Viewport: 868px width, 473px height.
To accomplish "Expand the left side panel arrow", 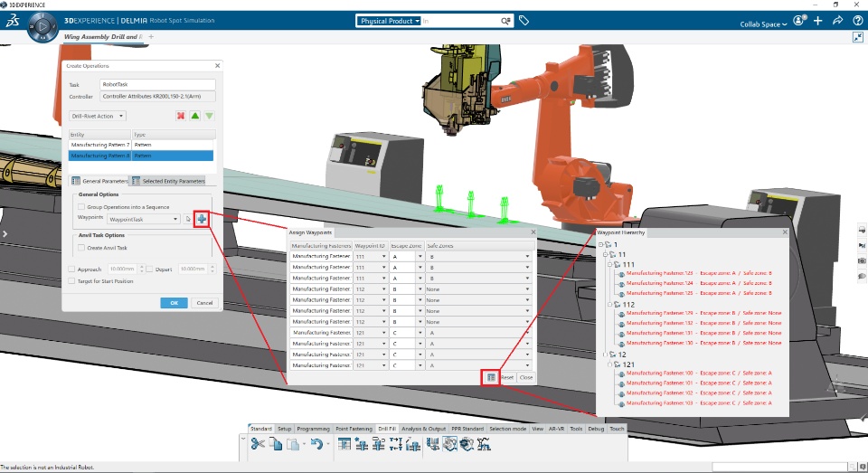I will (5, 233).
